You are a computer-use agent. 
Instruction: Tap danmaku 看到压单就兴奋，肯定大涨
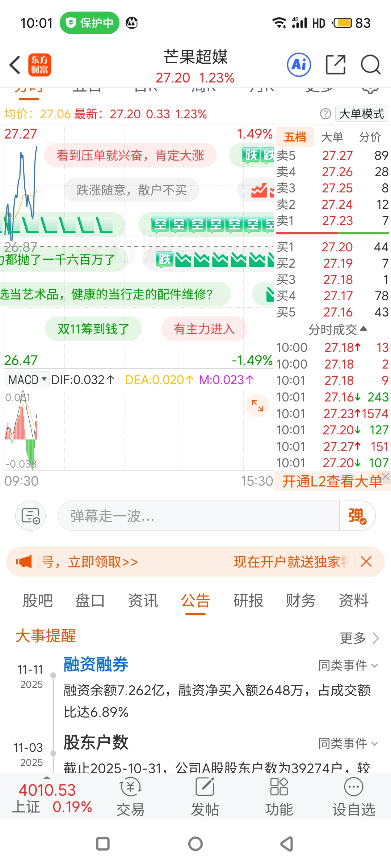coord(130,156)
